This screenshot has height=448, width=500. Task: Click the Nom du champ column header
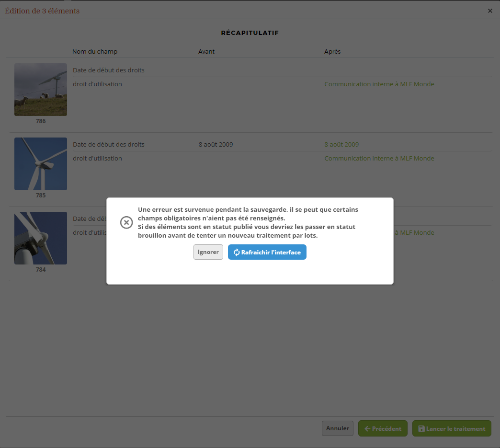tap(95, 51)
